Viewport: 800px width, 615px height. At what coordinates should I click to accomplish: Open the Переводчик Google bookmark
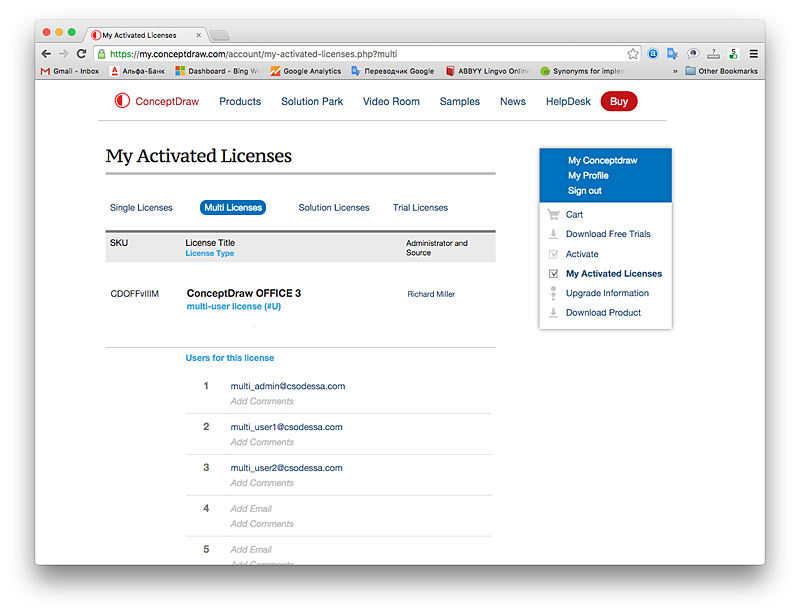(393, 71)
